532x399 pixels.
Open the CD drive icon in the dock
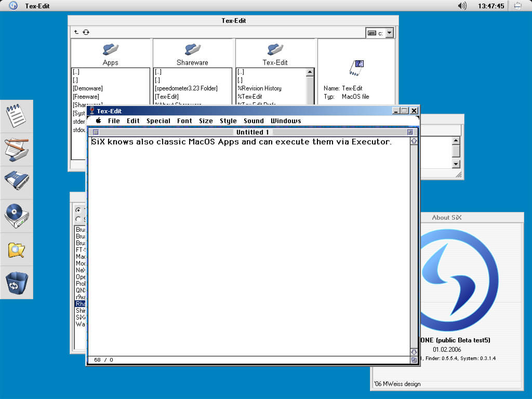pyautogui.click(x=17, y=216)
